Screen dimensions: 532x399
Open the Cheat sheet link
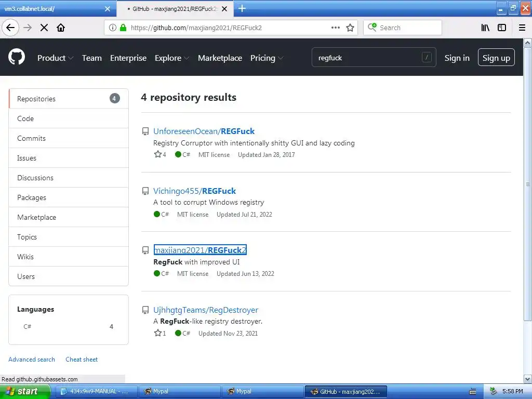(x=82, y=360)
